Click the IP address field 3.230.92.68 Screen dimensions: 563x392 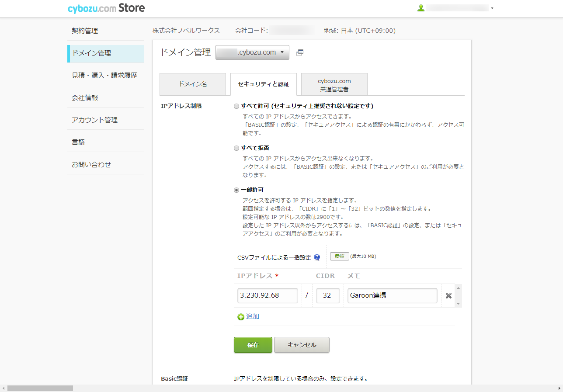268,295
